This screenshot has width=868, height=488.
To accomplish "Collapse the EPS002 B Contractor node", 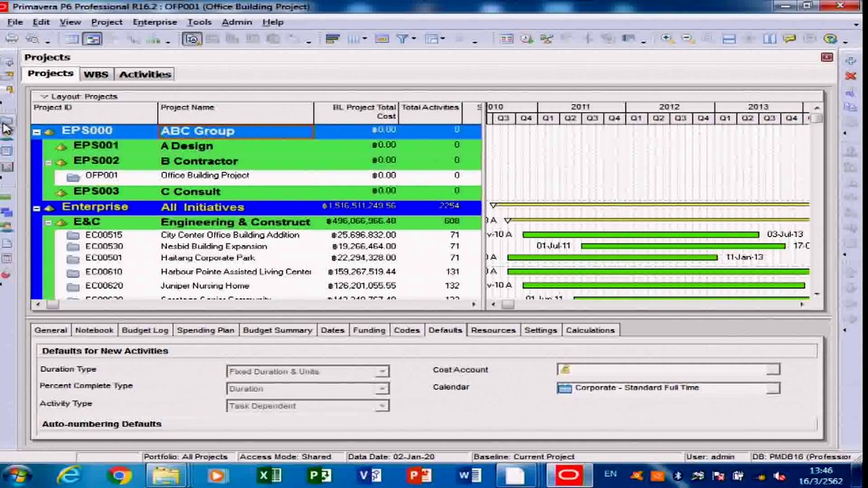I will 48,162.
